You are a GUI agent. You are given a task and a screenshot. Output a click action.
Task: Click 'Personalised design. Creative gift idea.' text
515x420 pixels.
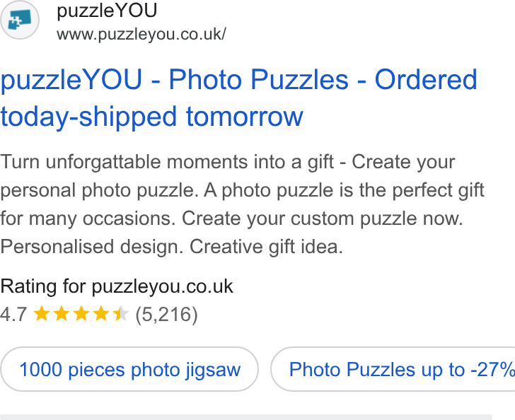pos(171,247)
